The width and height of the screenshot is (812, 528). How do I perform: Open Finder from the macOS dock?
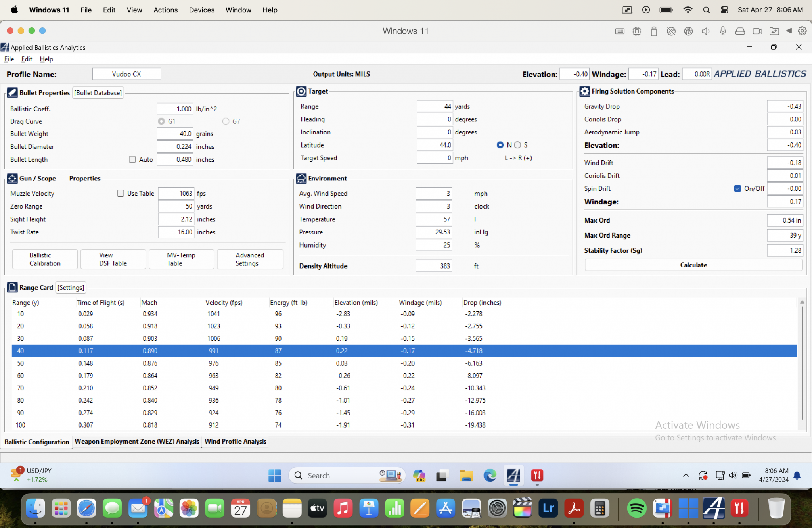pyautogui.click(x=35, y=508)
